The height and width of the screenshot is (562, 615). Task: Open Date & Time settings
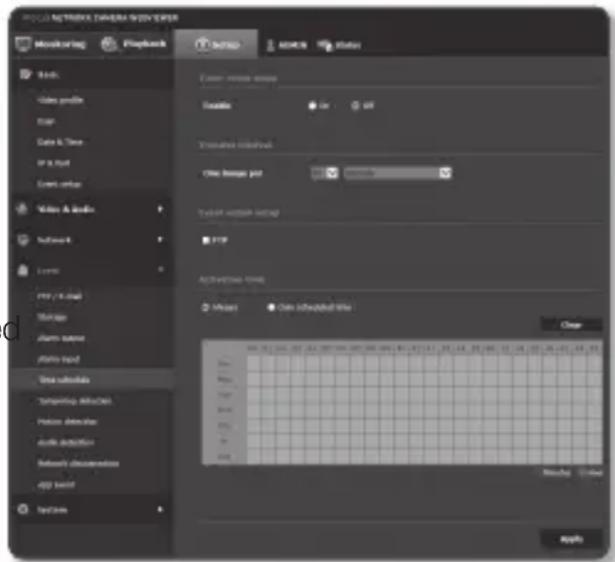(x=60, y=142)
